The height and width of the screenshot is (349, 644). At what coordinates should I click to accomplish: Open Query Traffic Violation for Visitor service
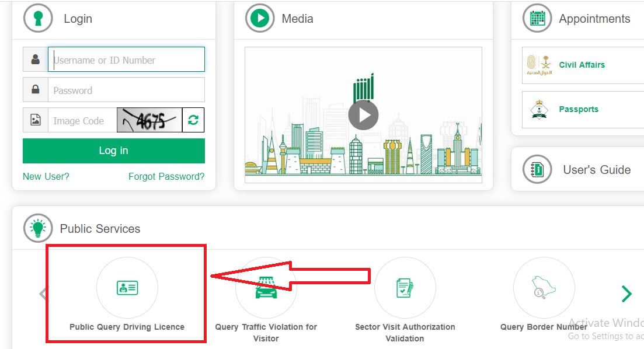[266, 287]
